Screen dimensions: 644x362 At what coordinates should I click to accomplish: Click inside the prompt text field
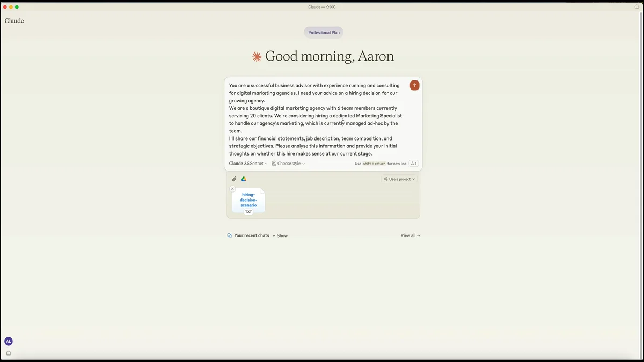(x=317, y=119)
